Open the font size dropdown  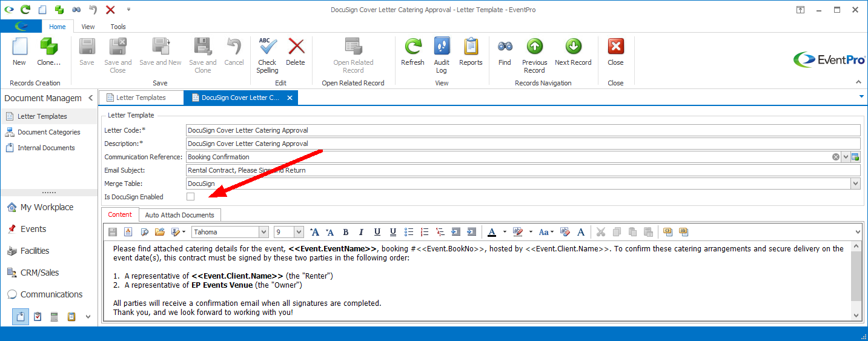[x=299, y=232]
